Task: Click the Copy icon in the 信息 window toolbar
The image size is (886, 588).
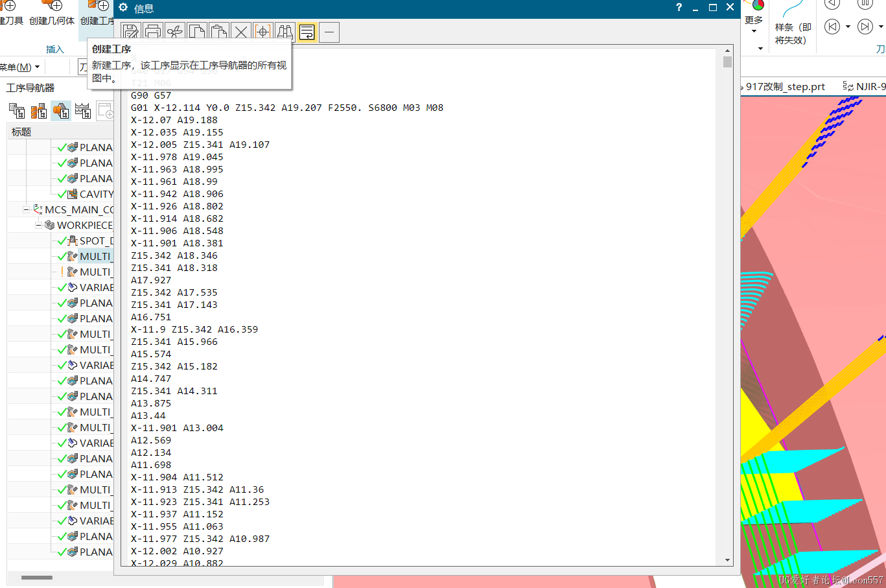Action: (197, 32)
